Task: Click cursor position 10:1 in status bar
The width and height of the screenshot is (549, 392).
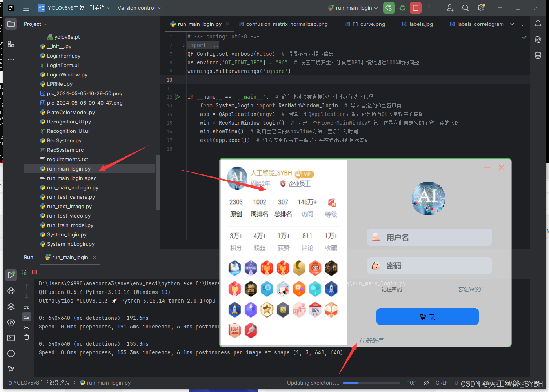Action: point(412,383)
